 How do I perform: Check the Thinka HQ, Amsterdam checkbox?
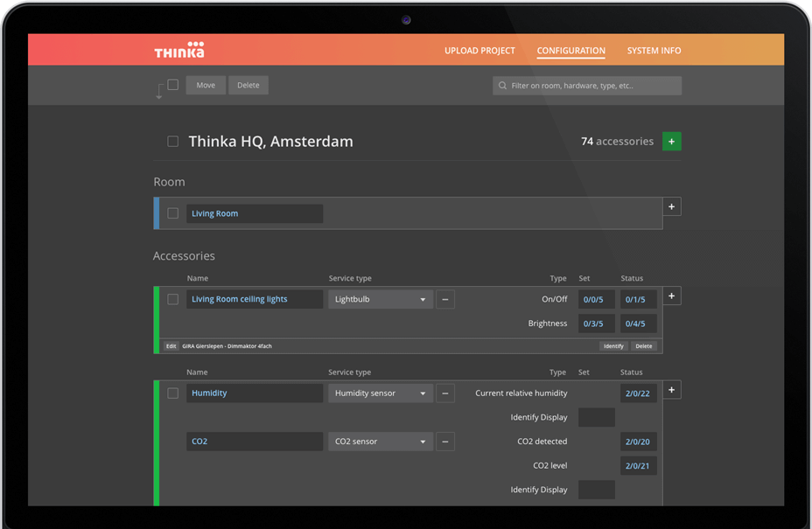(x=173, y=142)
